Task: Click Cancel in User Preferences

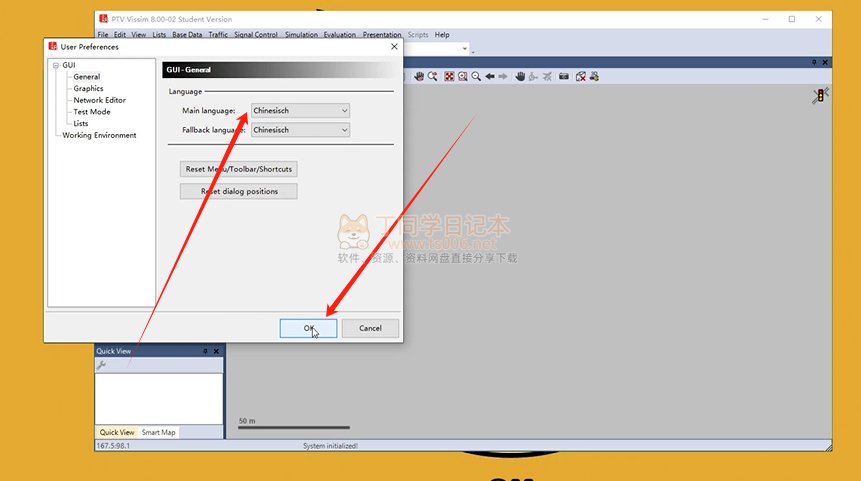Action: [370, 328]
